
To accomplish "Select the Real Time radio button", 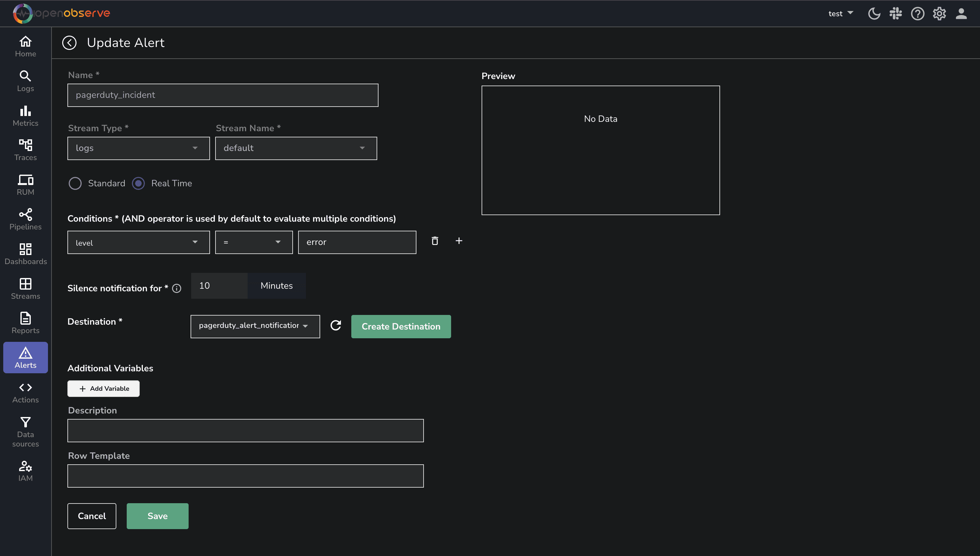I will pyautogui.click(x=138, y=184).
